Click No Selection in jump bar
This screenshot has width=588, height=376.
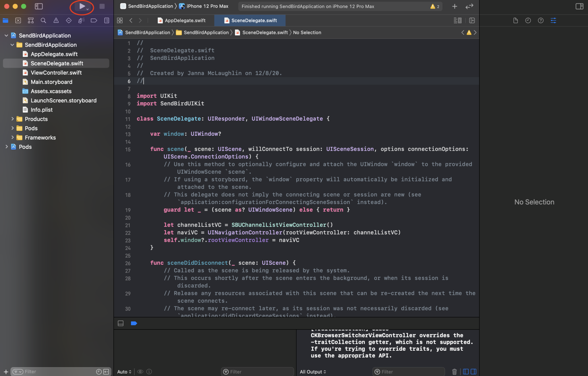[x=307, y=32]
